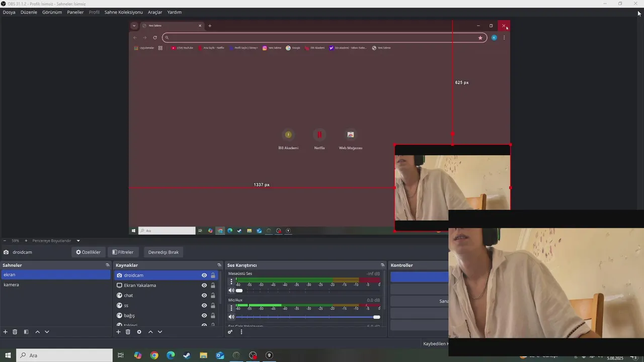Open Sahne Koleksiyonu menu
This screenshot has height=362, width=644.
point(124,12)
